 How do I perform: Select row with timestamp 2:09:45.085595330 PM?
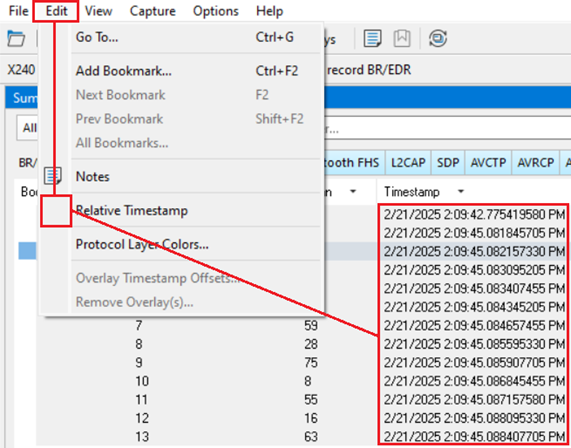474,344
